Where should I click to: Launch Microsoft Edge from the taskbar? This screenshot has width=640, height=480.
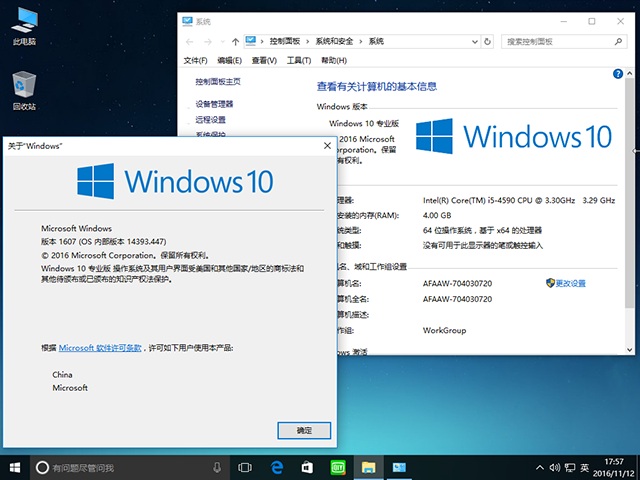coord(276,467)
